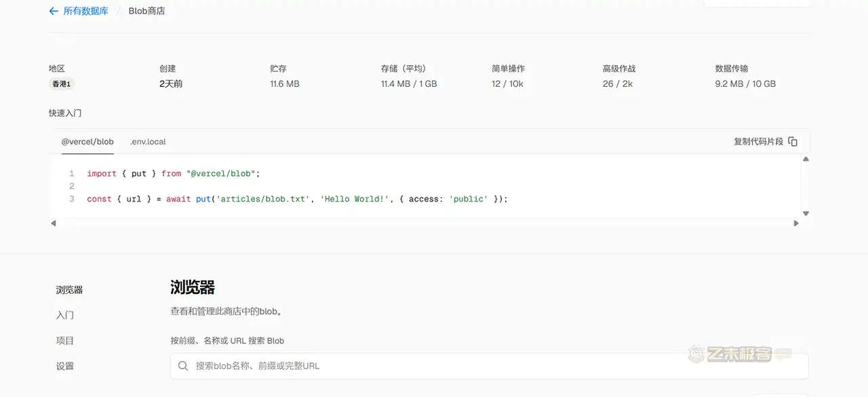This screenshot has height=397, width=868.
Task: Switch to the @vercel/blob tab
Action: [87, 142]
